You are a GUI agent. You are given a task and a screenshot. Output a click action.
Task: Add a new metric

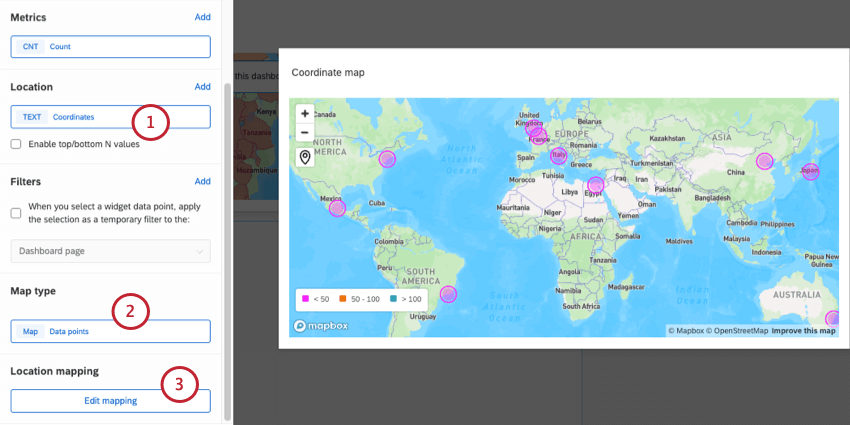(x=203, y=17)
